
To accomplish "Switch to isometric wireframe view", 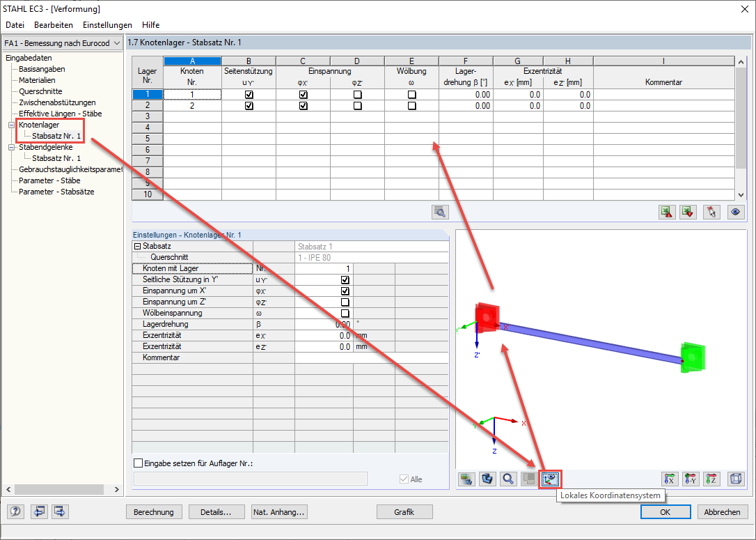I will [x=736, y=479].
